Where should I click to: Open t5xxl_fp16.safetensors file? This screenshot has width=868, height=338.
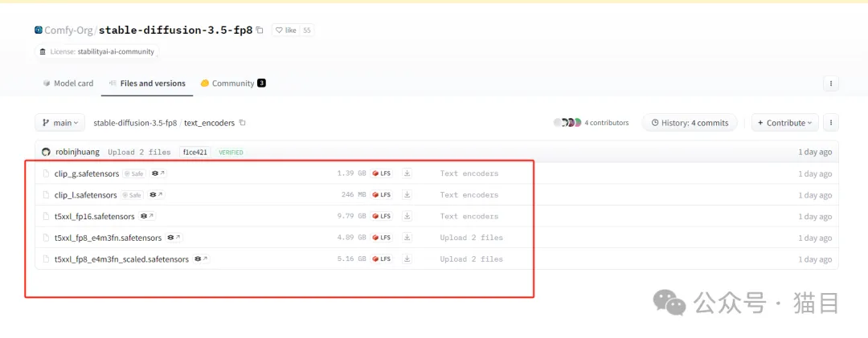click(94, 216)
